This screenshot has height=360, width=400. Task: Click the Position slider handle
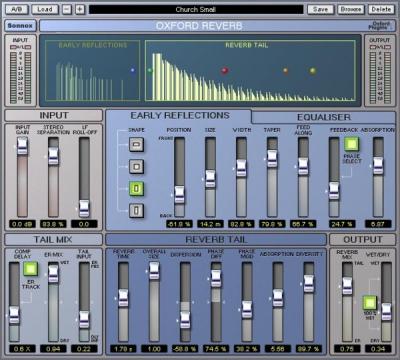click(x=179, y=195)
